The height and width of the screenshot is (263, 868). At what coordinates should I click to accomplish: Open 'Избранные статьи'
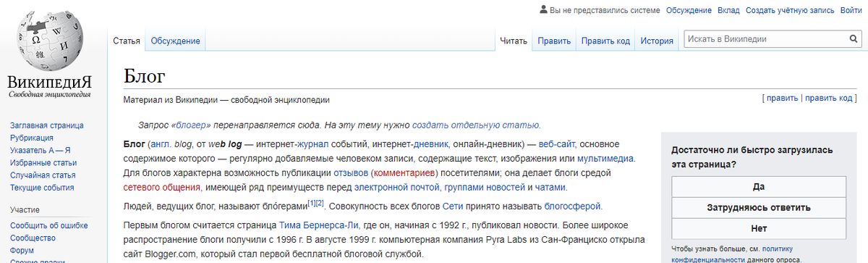(x=43, y=162)
